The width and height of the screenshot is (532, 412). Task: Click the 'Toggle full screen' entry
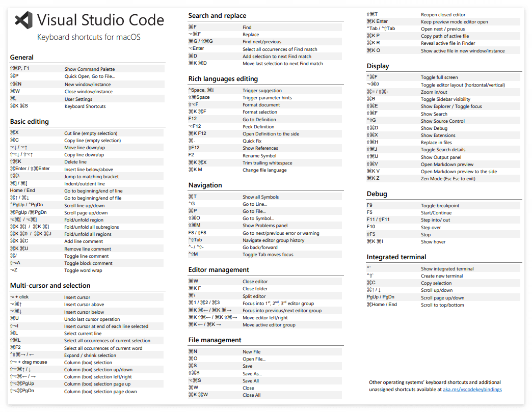pyautogui.click(x=439, y=77)
